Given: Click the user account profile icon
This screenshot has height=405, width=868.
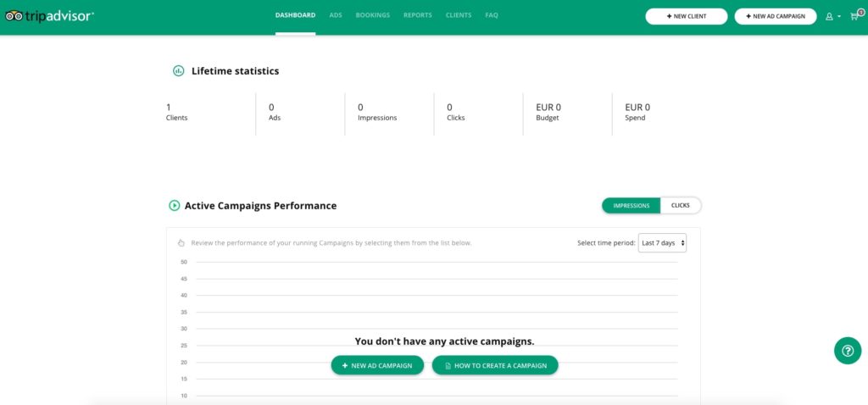Looking at the screenshot, I should (x=829, y=16).
